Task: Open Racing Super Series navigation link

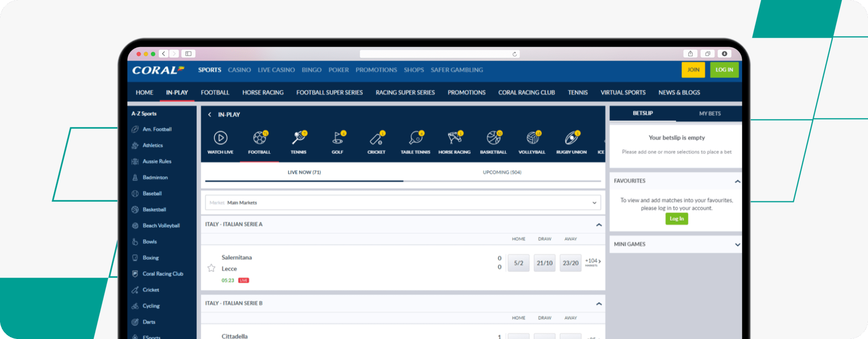Action: tap(405, 93)
